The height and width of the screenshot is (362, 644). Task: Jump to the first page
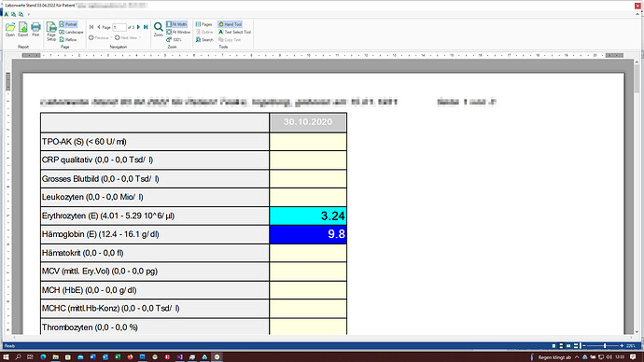pos(91,27)
